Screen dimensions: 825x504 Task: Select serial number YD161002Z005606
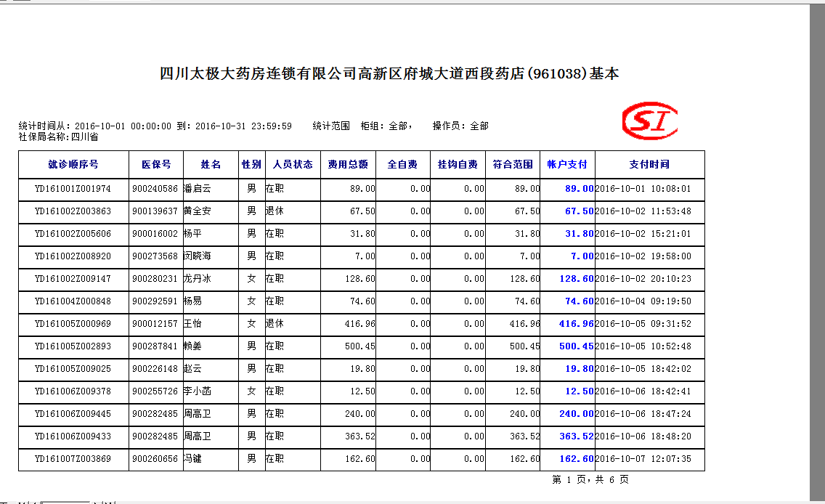coord(73,234)
